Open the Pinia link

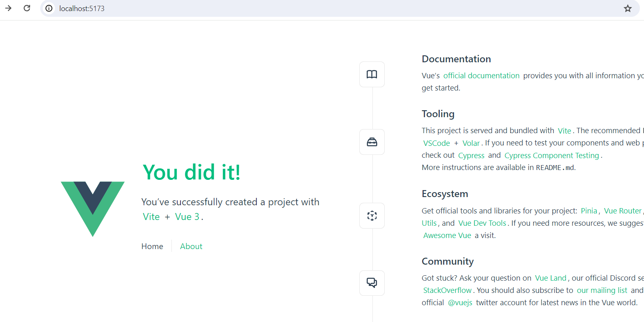[x=589, y=211]
